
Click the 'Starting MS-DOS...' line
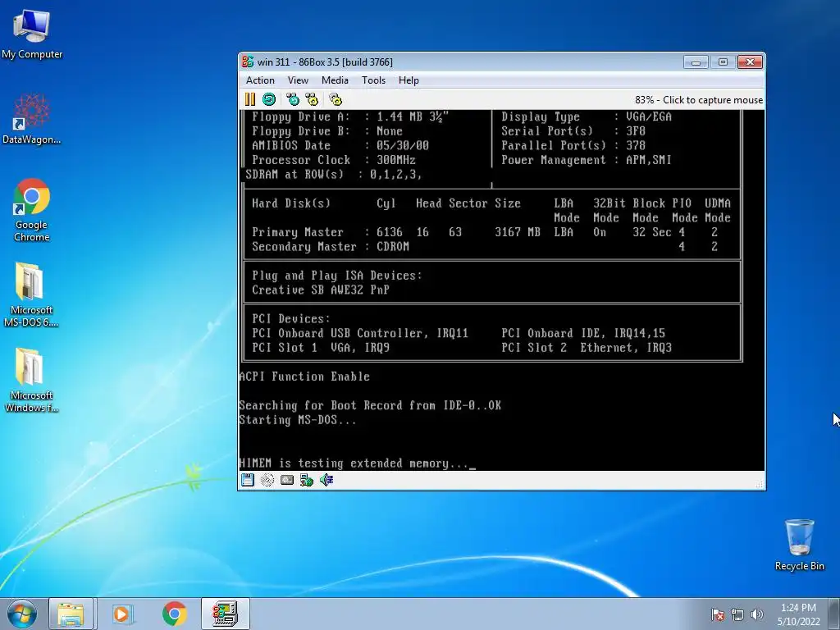[x=297, y=420]
